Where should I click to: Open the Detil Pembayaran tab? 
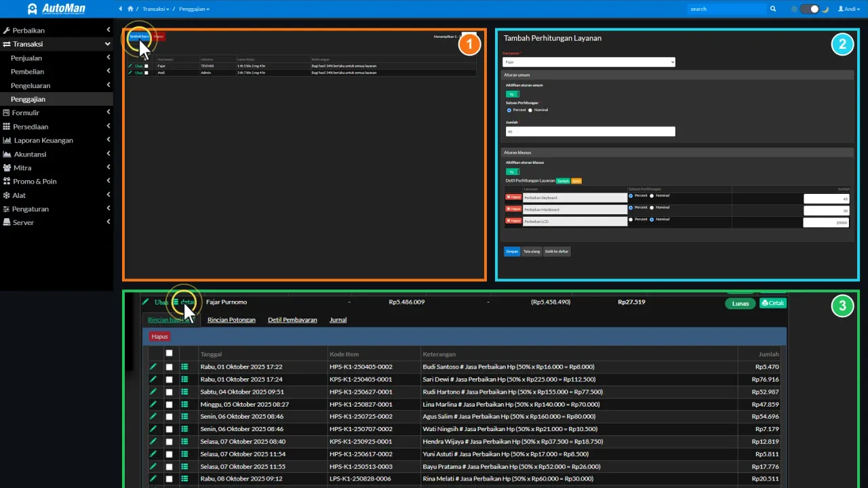[292, 320]
